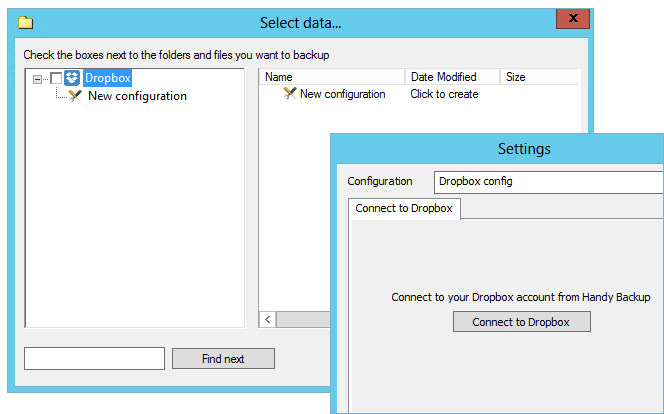Click the Find next button
Image resolution: width=664 pixels, height=414 pixels.
click(223, 359)
